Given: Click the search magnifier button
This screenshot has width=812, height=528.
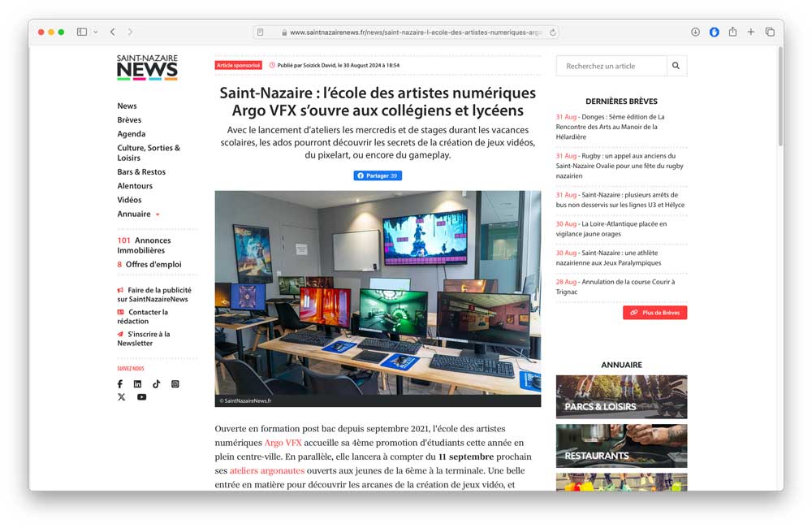Looking at the screenshot, I should 676,66.
